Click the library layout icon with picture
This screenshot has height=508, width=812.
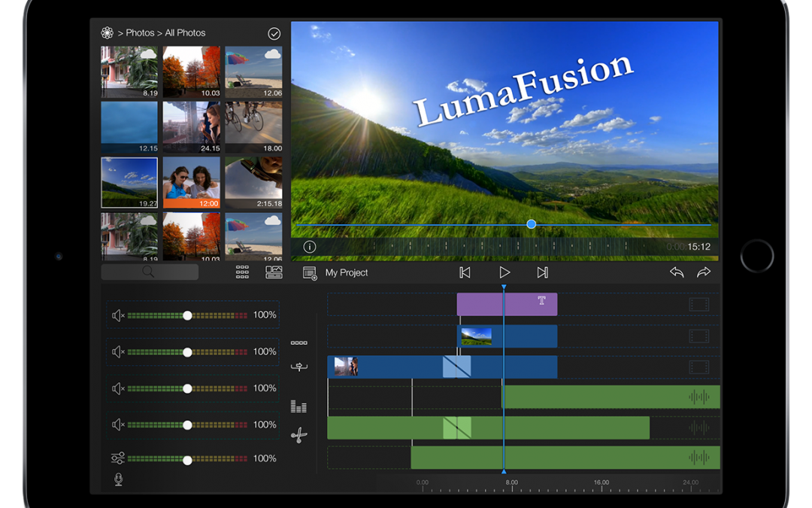tap(274, 272)
